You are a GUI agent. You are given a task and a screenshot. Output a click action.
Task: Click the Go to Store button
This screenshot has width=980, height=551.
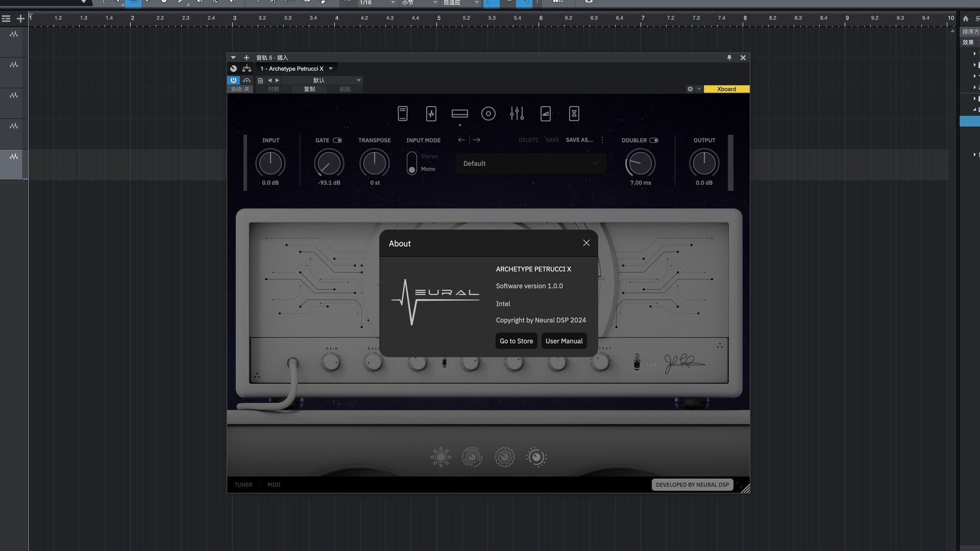pyautogui.click(x=516, y=341)
